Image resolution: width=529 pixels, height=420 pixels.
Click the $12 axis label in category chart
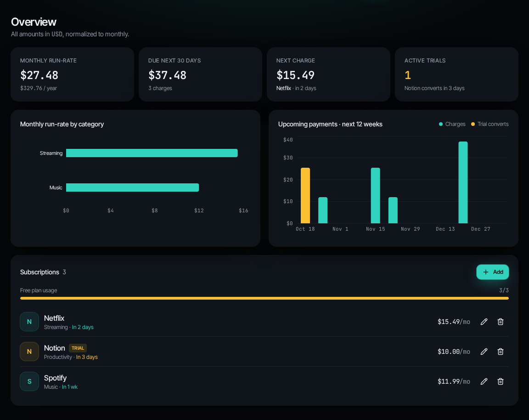tap(199, 210)
